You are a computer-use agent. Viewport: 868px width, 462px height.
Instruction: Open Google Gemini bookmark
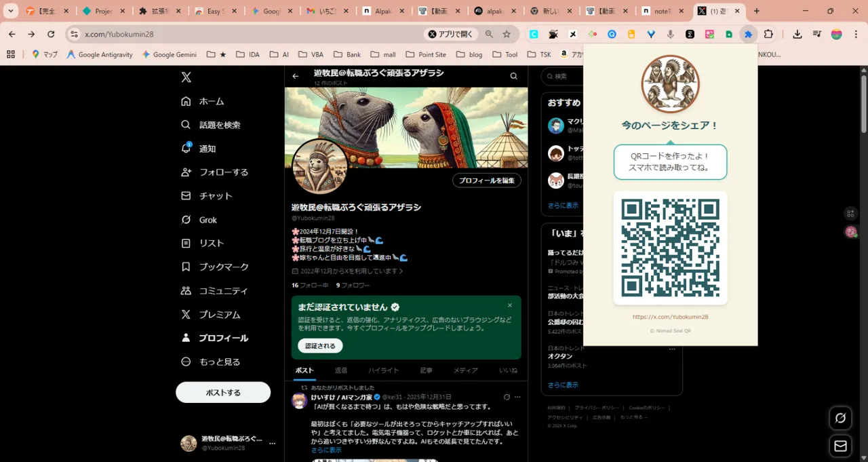click(170, 54)
